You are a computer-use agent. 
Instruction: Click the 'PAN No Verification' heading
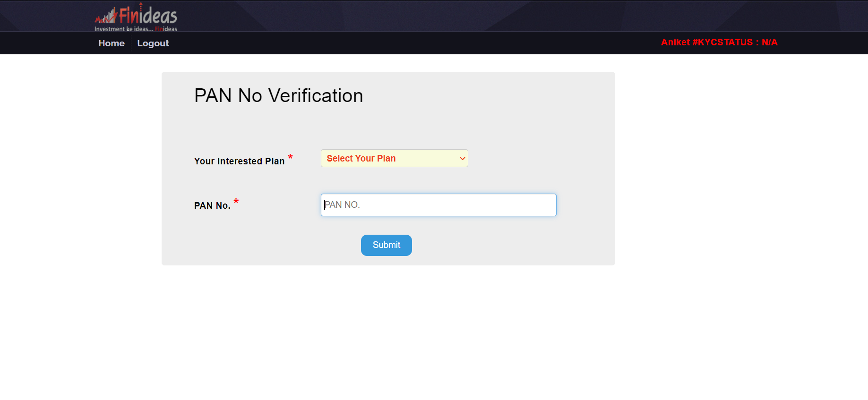click(279, 96)
